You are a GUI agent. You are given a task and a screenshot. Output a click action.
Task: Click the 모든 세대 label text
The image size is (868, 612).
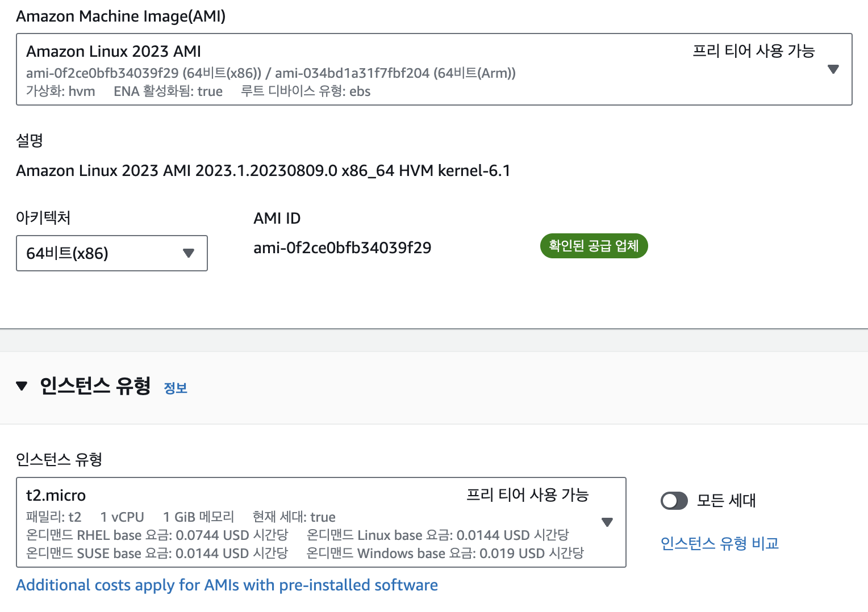coord(727,501)
